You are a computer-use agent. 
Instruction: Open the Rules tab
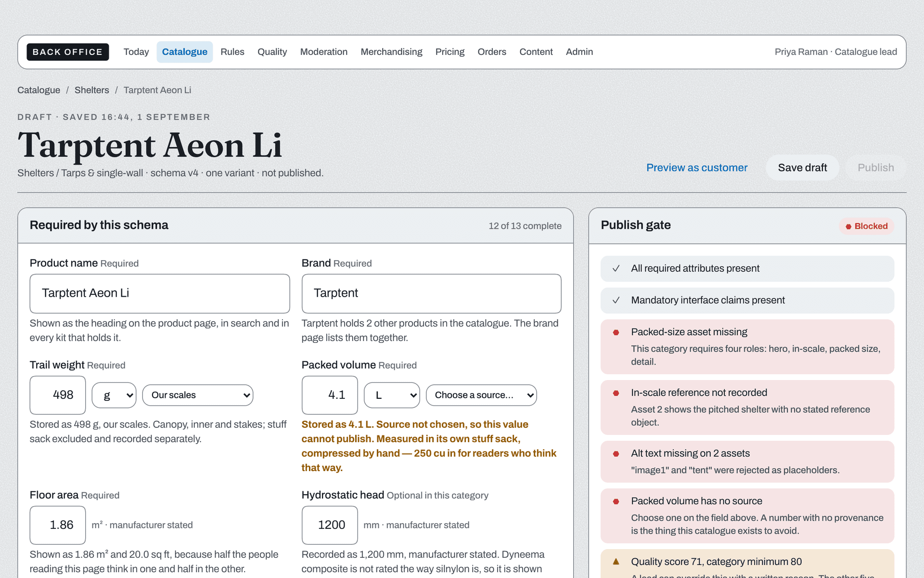pos(232,52)
